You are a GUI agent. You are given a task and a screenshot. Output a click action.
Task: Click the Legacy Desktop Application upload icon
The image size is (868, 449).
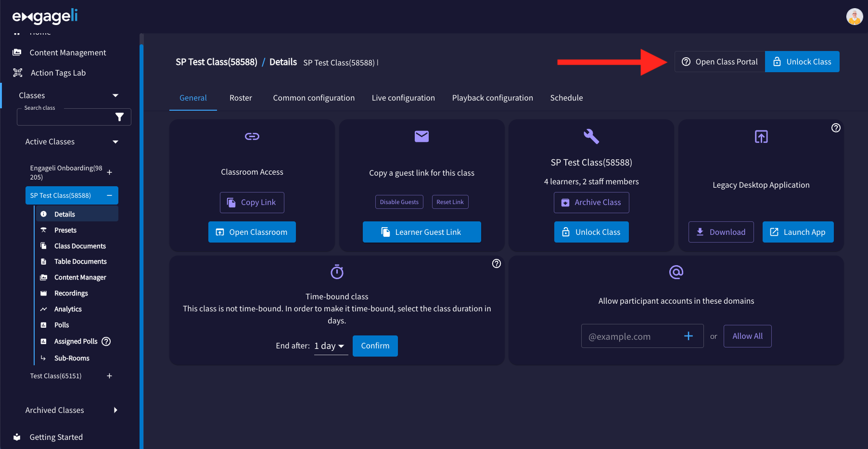click(x=761, y=137)
